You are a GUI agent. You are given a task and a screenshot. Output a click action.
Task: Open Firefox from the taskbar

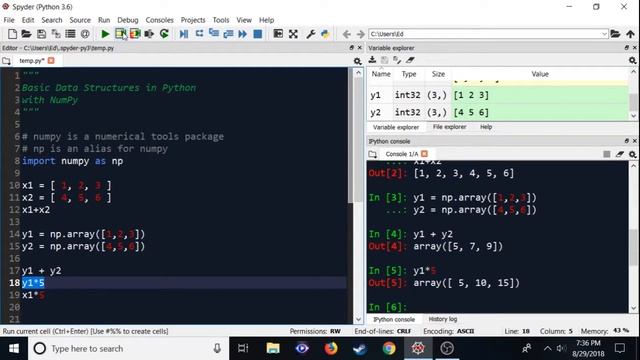[331, 349]
